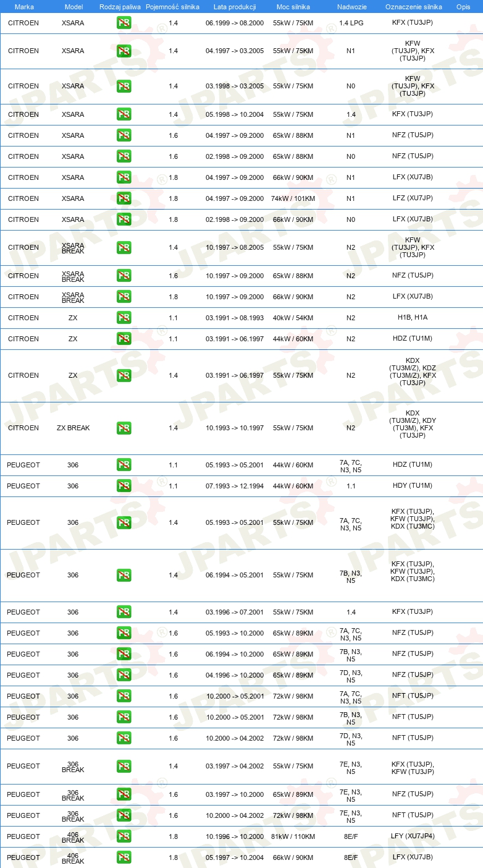
Task: Select the 07.1993 -> 12.1994 production years
Action: (x=235, y=486)
